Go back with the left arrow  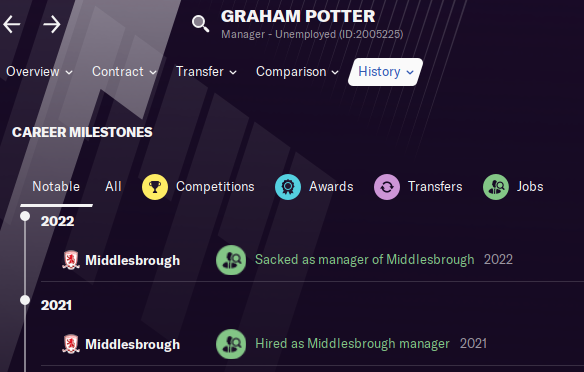tap(12, 25)
